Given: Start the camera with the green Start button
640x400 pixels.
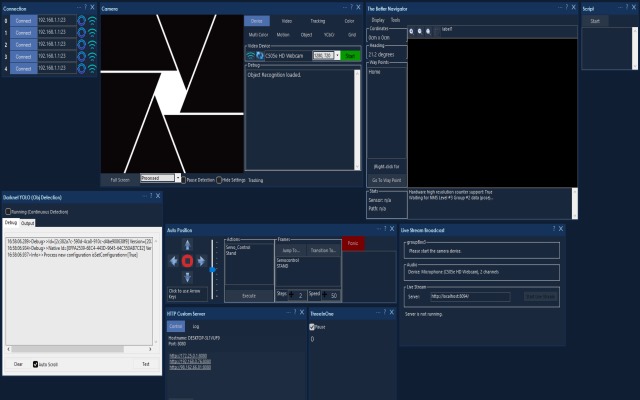Looking at the screenshot, I should (x=350, y=56).
